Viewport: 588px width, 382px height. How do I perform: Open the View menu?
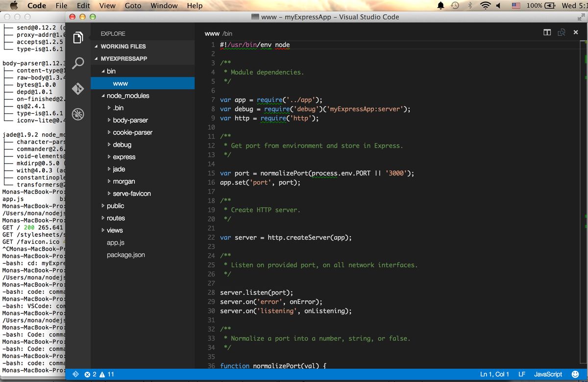pyautogui.click(x=107, y=6)
